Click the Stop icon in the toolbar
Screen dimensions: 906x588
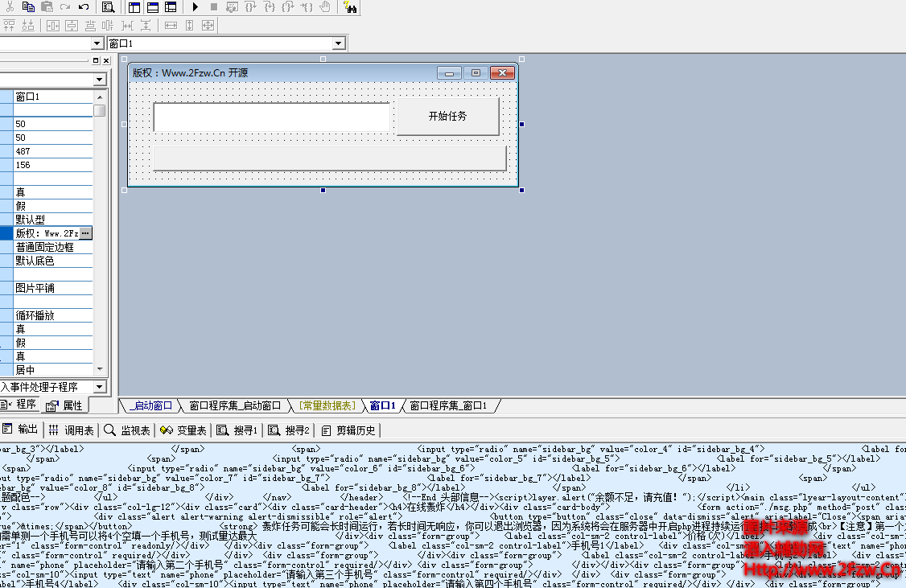[x=213, y=7]
